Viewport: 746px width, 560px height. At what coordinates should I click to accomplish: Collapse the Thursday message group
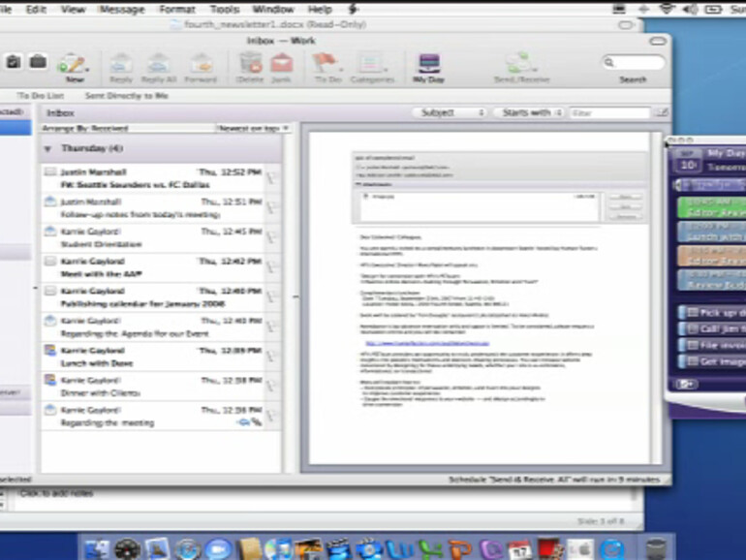(47, 149)
